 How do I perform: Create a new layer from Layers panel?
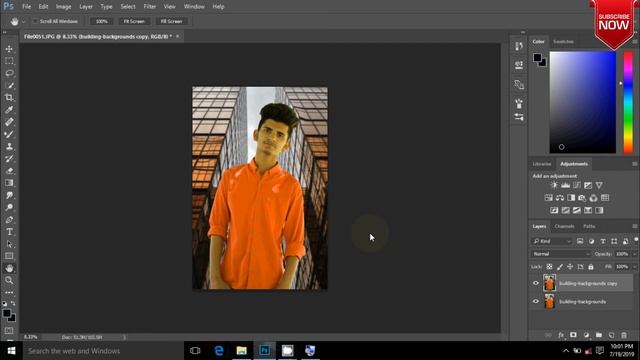[x=611, y=335]
